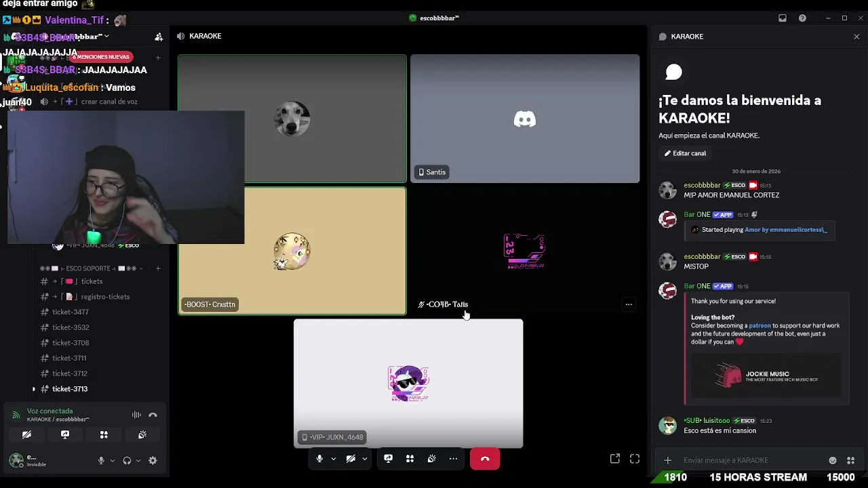
Task: Select -VIP- JUXN_4648 video tile
Action: pyautogui.click(x=408, y=384)
